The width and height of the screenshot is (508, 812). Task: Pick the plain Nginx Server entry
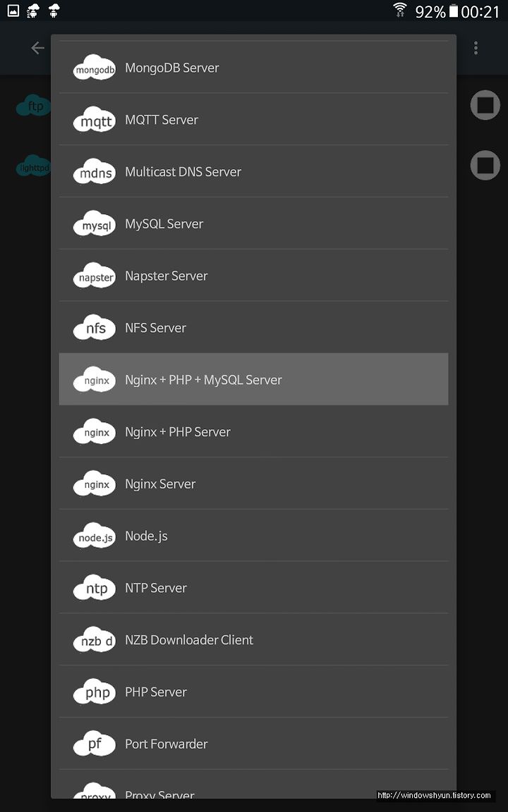253,484
